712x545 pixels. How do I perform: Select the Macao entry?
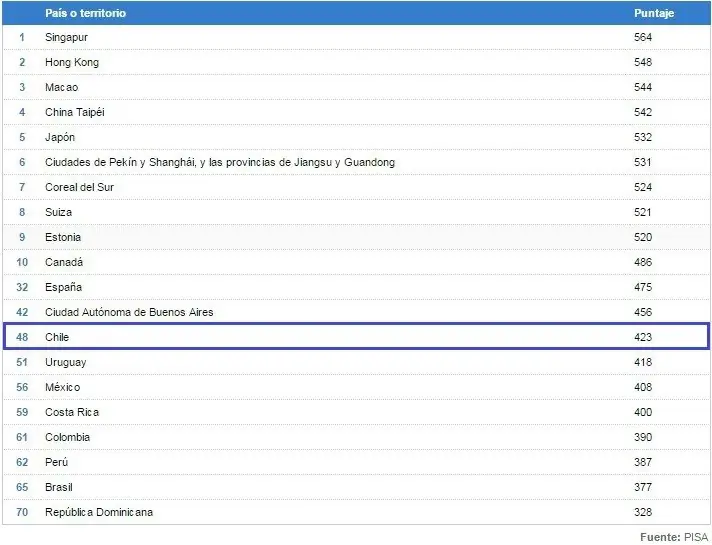[61, 87]
